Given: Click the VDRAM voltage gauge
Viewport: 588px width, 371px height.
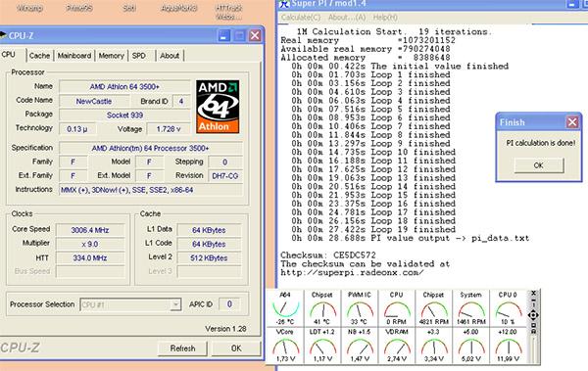Looking at the screenshot, I should click(x=396, y=346).
